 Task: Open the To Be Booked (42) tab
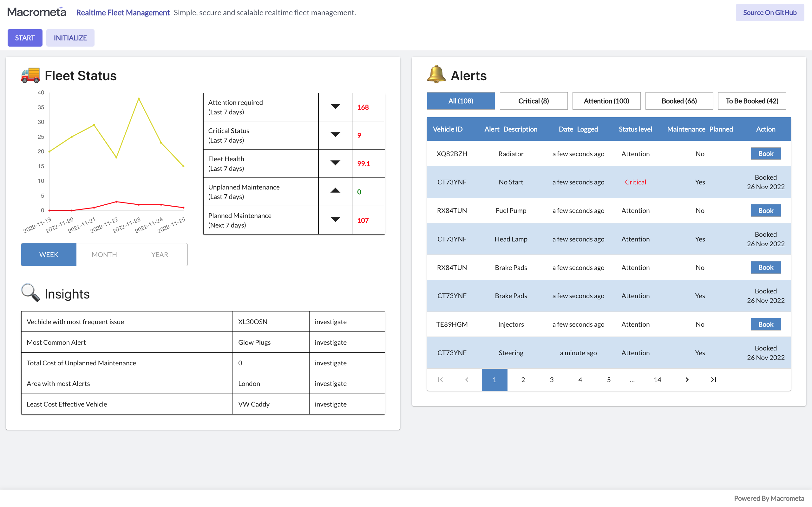coord(752,101)
